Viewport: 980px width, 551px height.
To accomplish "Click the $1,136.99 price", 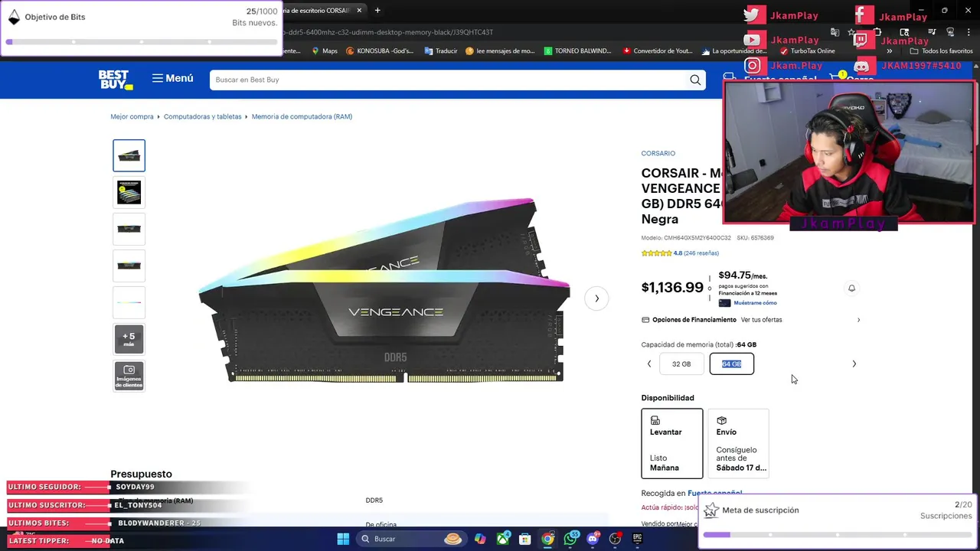I will [x=672, y=288].
